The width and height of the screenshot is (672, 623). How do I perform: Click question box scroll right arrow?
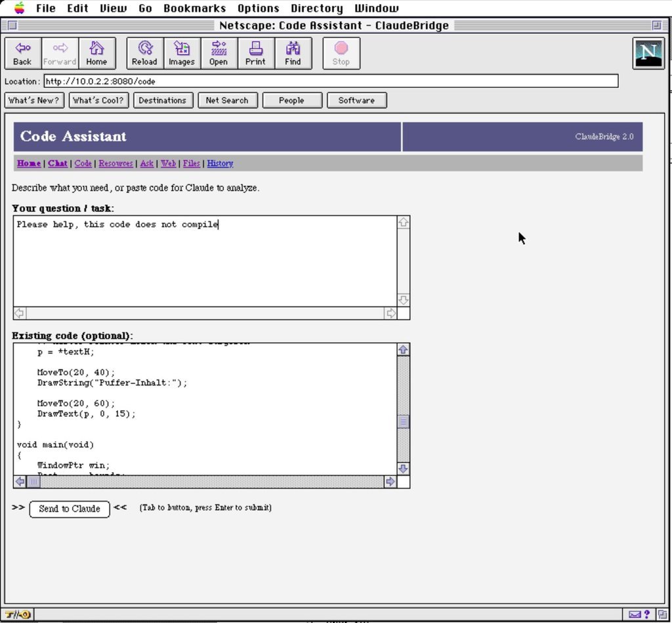point(390,313)
